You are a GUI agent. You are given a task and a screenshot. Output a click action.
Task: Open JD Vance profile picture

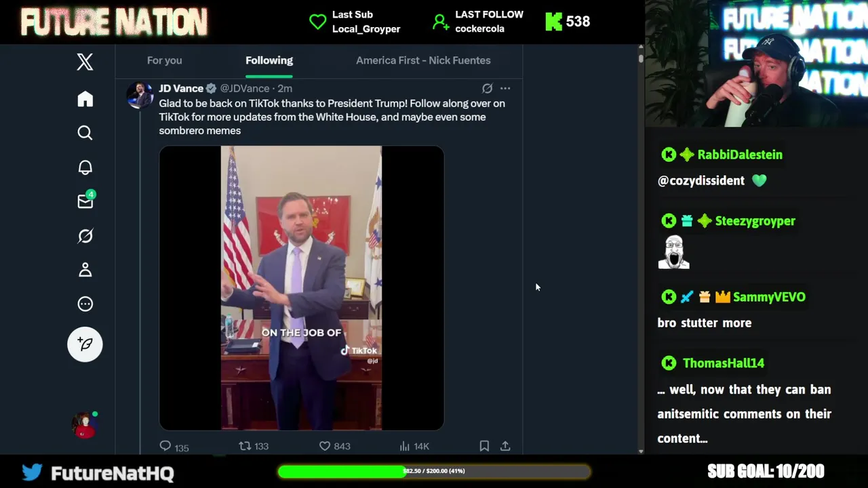tap(140, 96)
